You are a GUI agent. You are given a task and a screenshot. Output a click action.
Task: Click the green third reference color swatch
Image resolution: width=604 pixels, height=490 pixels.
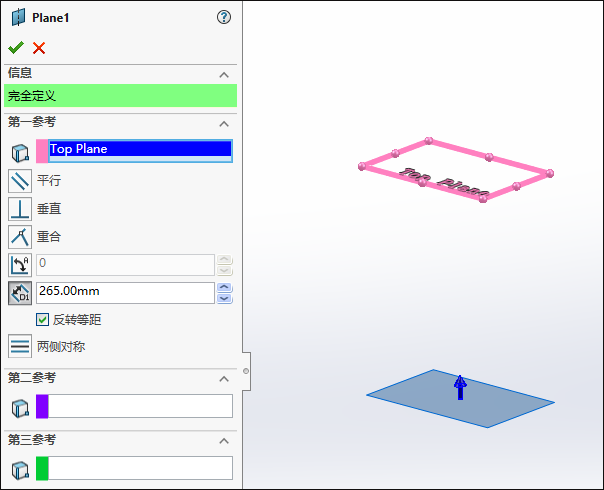[42, 468]
